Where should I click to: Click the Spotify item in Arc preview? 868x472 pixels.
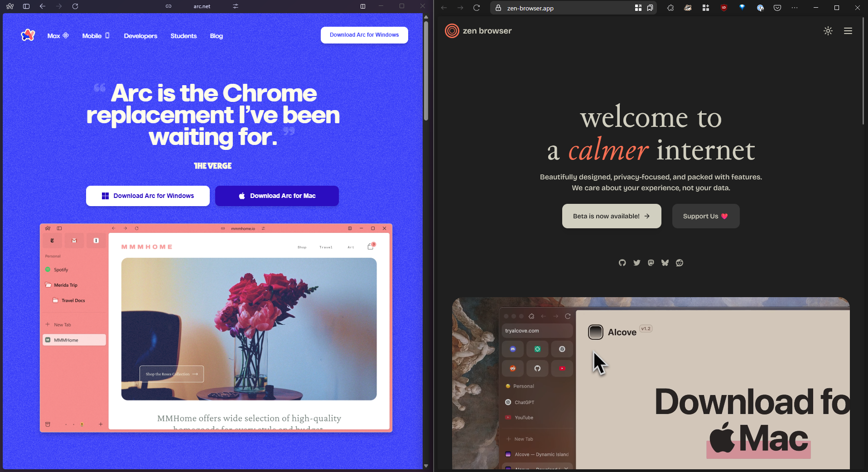tap(74, 270)
